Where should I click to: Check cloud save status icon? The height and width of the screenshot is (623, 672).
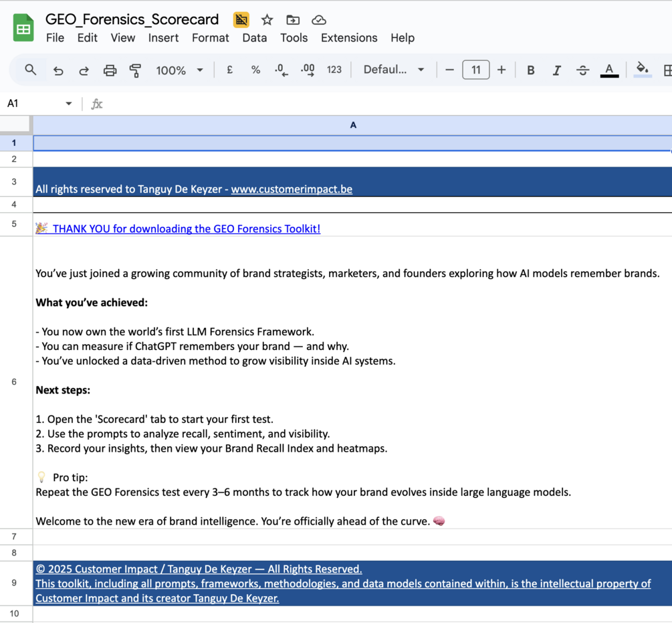(319, 19)
